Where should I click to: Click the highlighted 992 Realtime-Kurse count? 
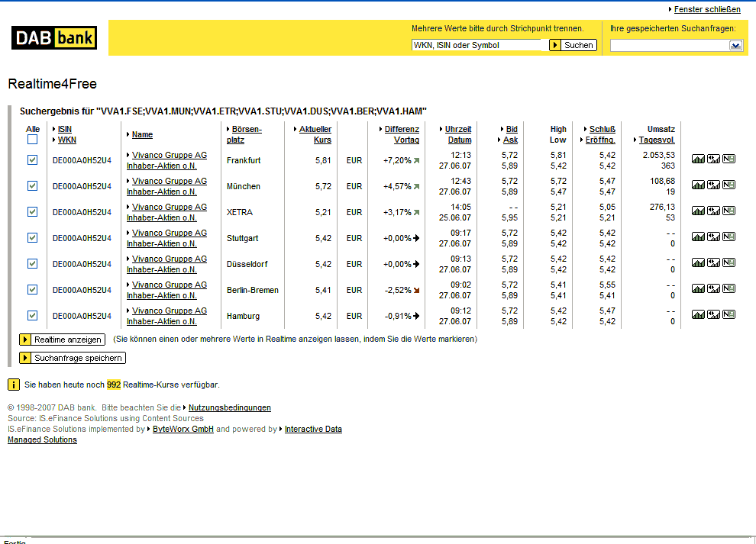pos(114,385)
